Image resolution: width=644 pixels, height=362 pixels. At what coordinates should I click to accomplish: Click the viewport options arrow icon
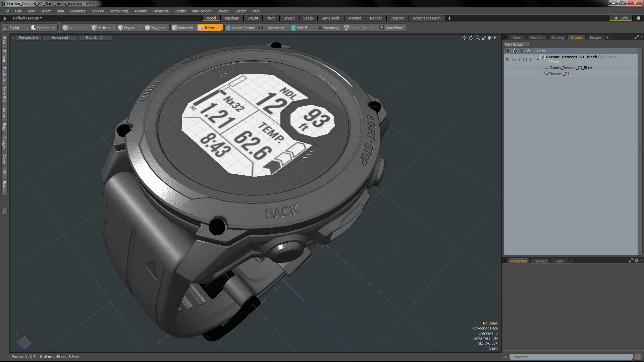[x=495, y=38]
